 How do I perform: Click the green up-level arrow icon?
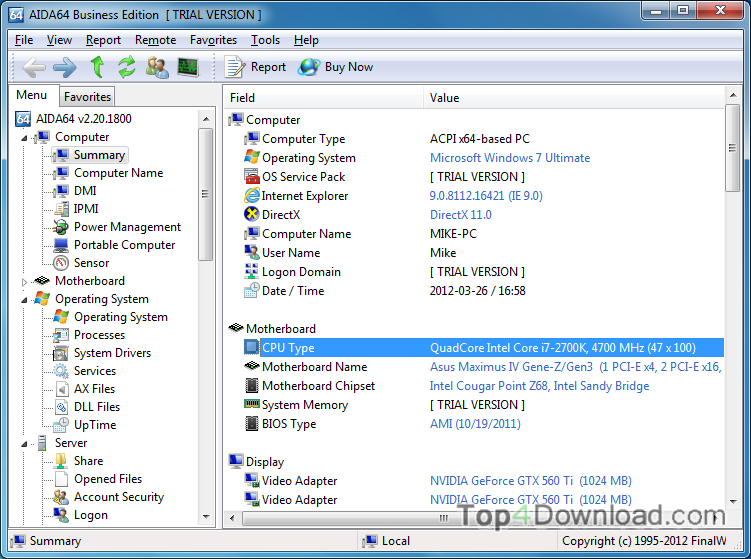pos(98,67)
